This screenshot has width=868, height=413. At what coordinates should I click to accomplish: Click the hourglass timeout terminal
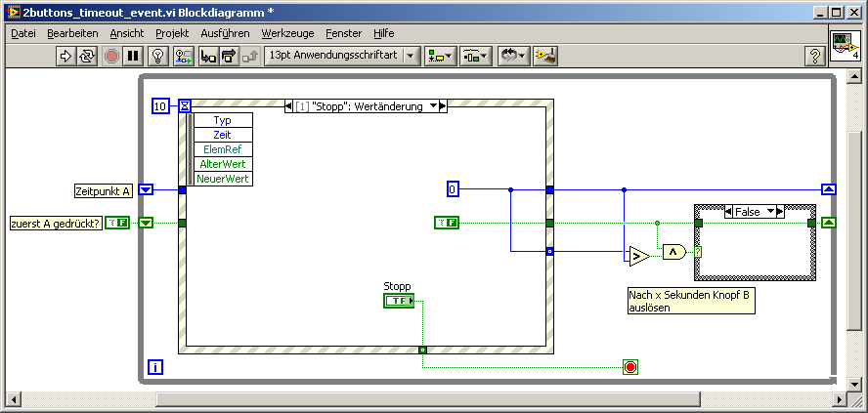(x=185, y=105)
